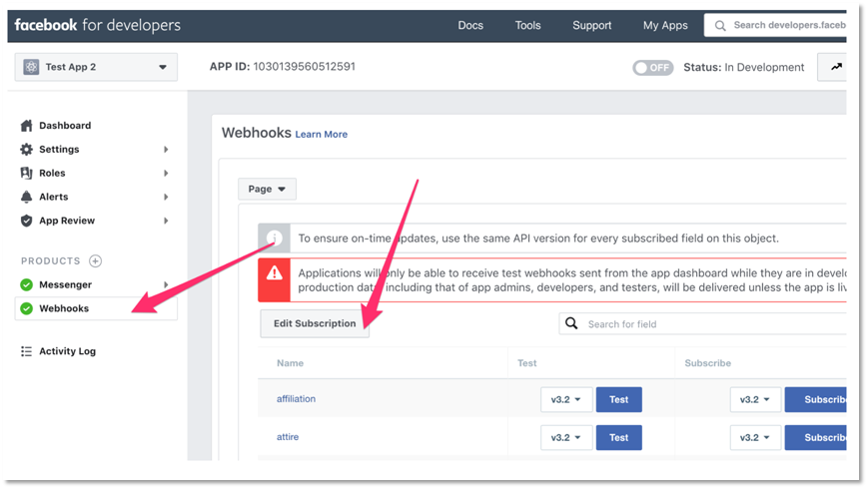The image size is (868, 489).
Task: Expand the Roles submenu arrow
Action: pyautogui.click(x=166, y=173)
